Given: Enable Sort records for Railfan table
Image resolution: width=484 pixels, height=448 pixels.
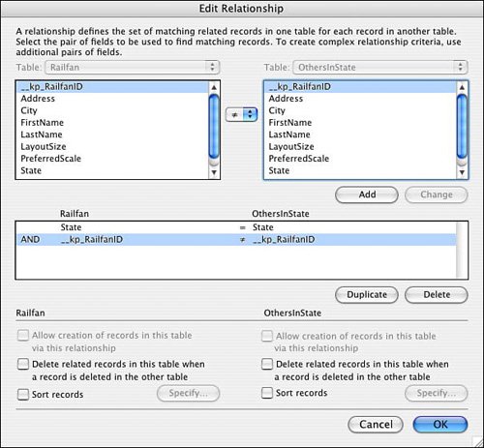Looking at the screenshot, I should [23, 394].
